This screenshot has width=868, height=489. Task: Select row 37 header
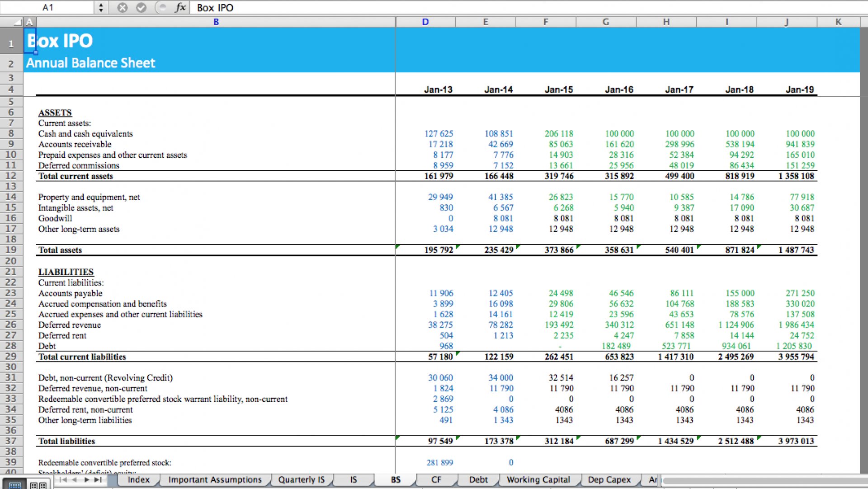11,441
